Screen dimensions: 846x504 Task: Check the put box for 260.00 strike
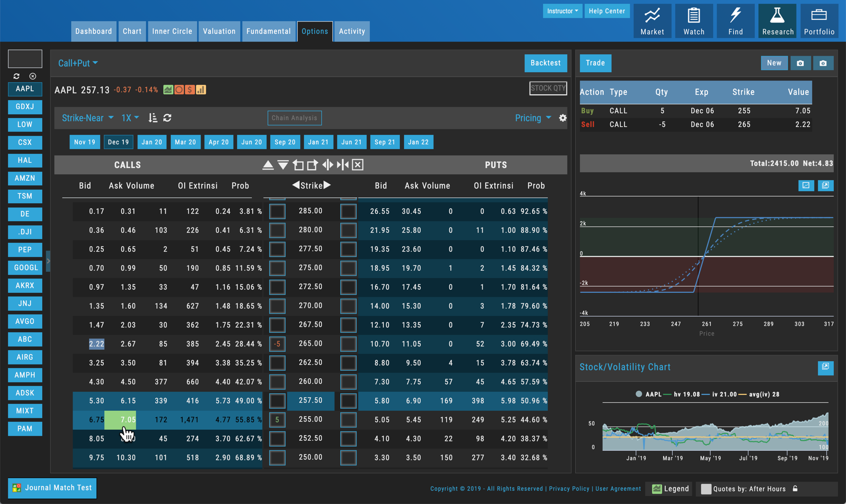tap(348, 382)
